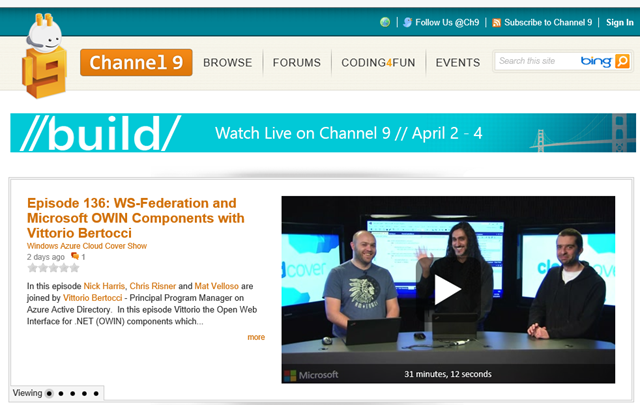Click the more link
The width and height of the screenshot is (640, 405).
click(256, 337)
